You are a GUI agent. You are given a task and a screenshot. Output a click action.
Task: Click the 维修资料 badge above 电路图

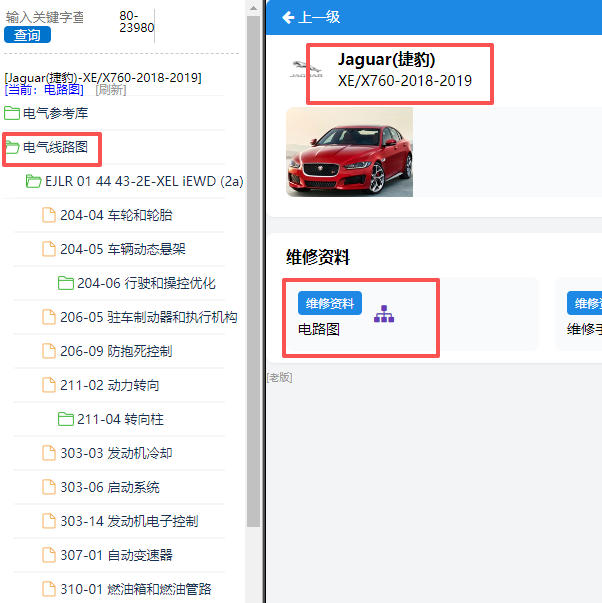(x=330, y=303)
